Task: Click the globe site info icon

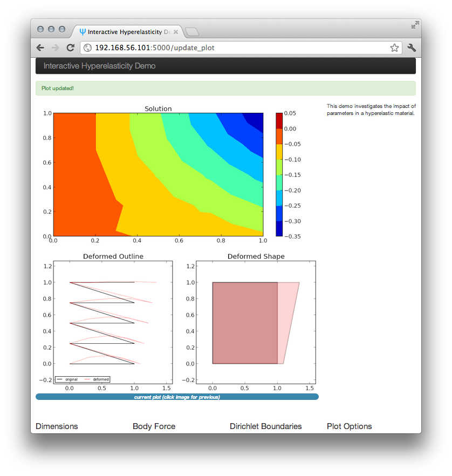Action: (88, 47)
